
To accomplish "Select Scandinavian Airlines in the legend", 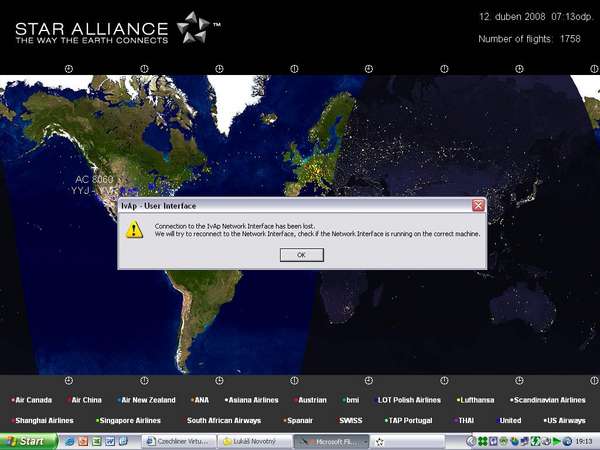I will pyautogui.click(x=548, y=400).
